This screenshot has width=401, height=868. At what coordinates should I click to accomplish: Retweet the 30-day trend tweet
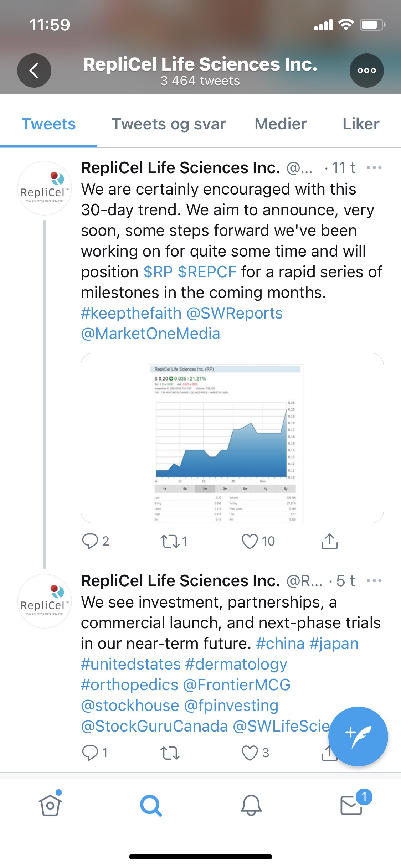[x=170, y=541]
